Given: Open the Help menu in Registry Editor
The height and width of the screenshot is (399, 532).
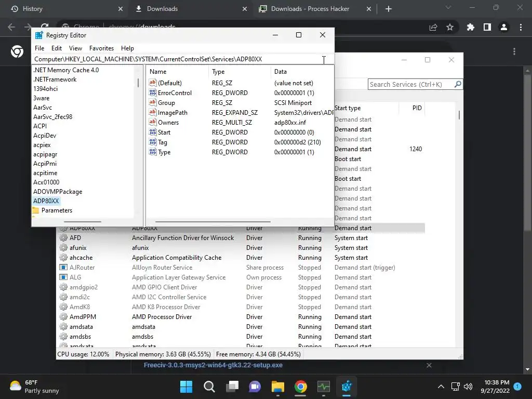Looking at the screenshot, I should coord(127,48).
